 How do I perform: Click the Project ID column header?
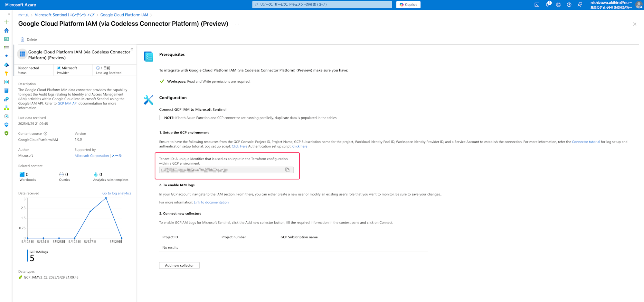click(x=170, y=237)
